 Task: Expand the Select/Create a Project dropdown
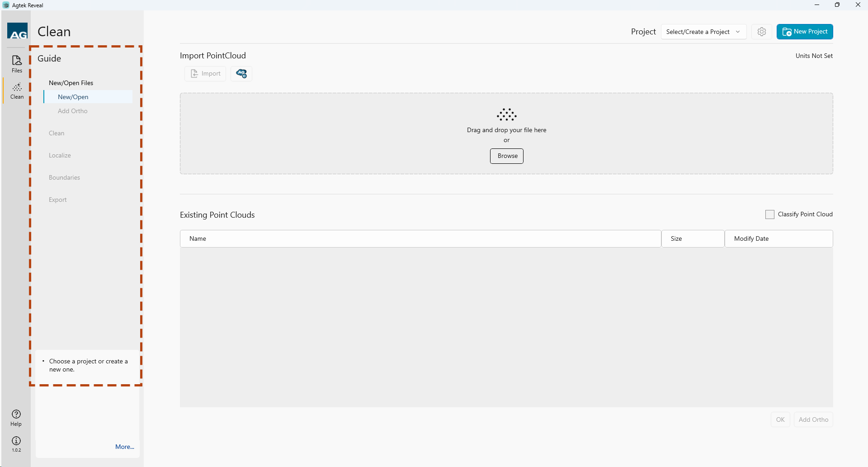point(703,32)
